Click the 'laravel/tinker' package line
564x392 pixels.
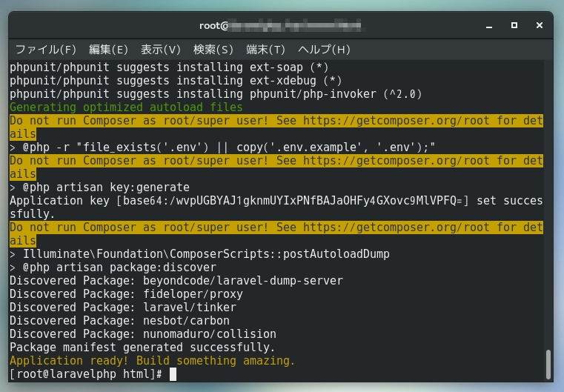coord(123,307)
